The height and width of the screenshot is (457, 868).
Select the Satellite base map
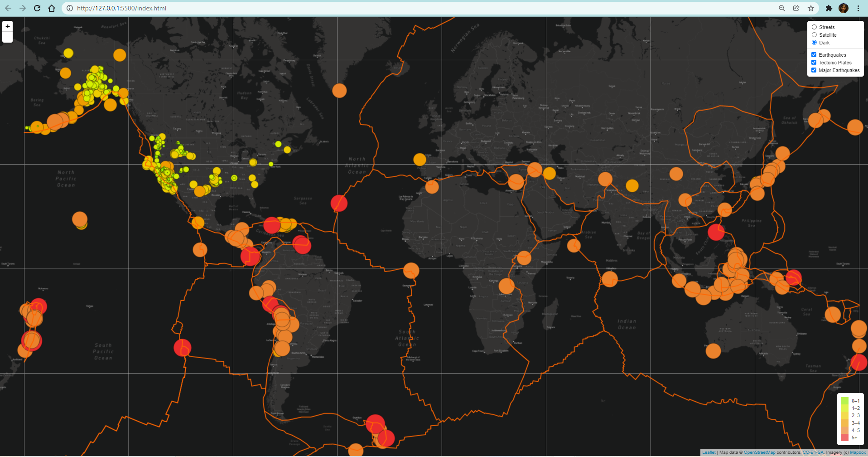tap(814, 35)
